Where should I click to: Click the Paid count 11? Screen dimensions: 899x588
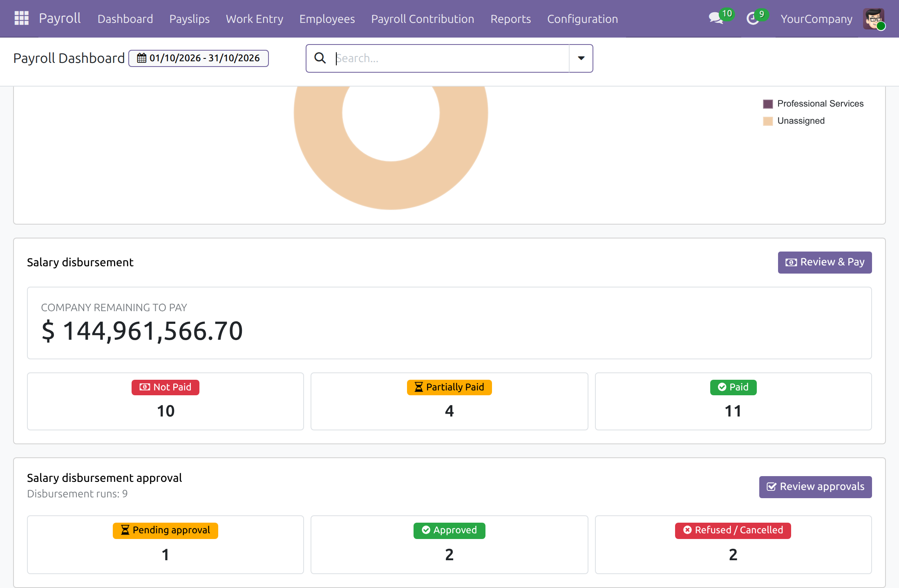(x=733, y=411)
